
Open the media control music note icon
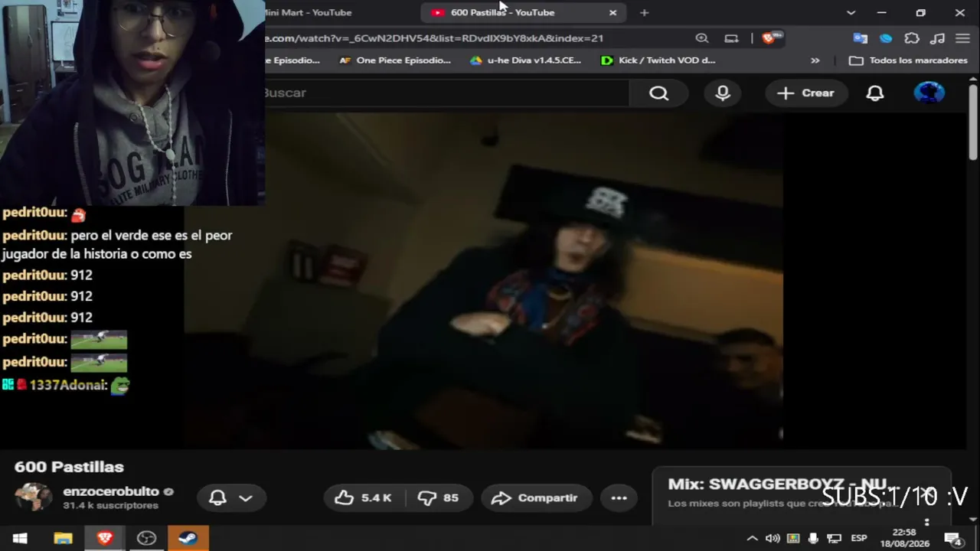[937, 38]
